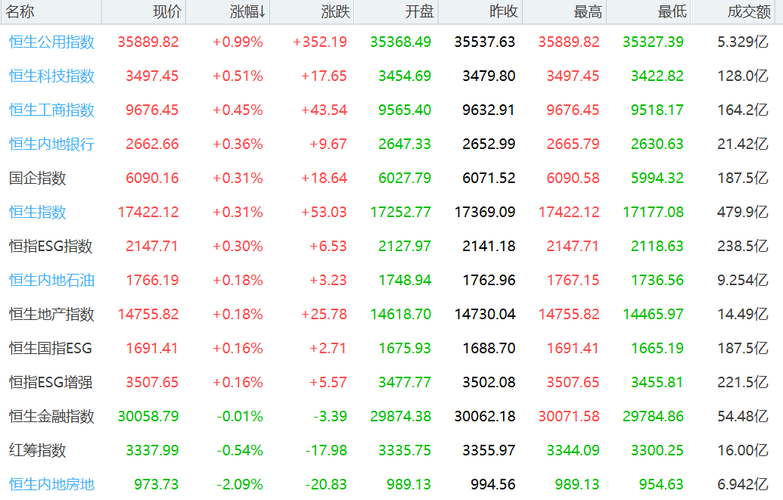
Task: Open the 恒生公用指数 index link
Action: (51, 42)
